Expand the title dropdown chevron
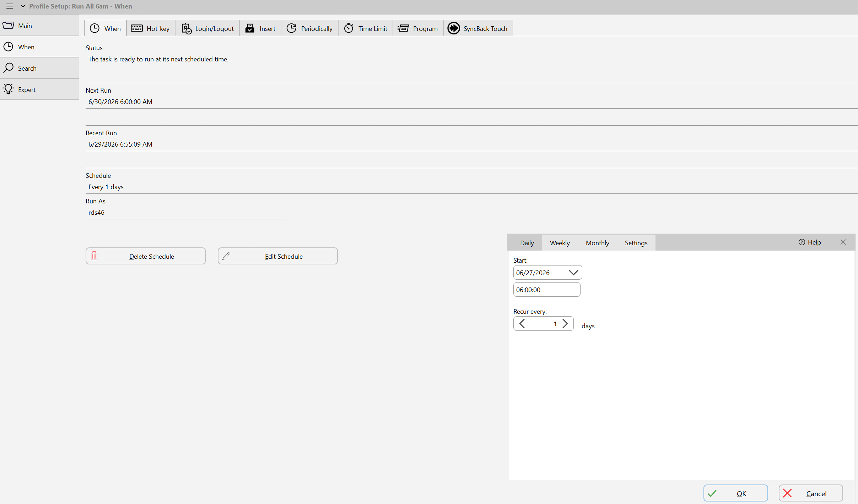This screenshot has width=858, height=504. click(23, 6)
